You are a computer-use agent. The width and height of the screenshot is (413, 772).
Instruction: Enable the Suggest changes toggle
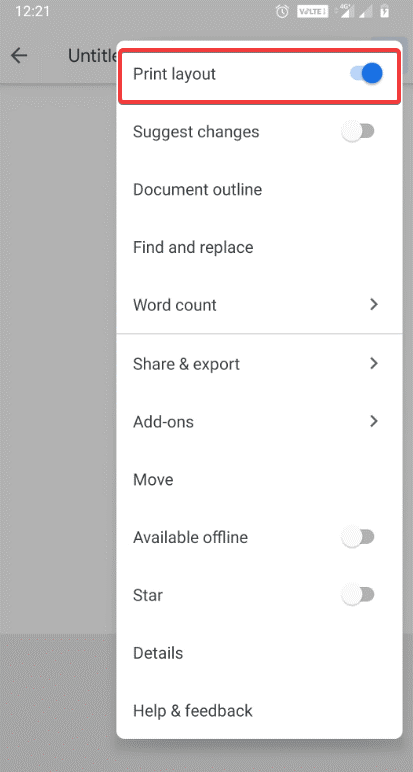[x=358, y=131]
